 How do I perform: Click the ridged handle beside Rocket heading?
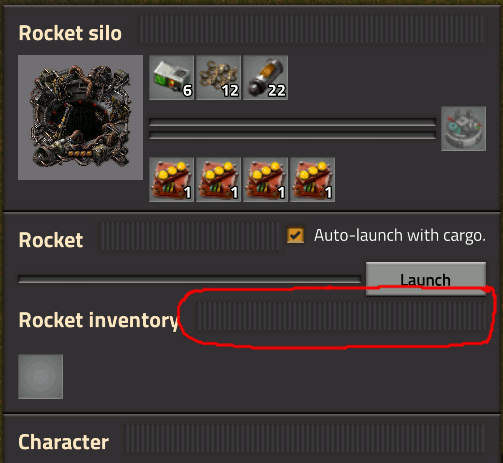(x=189, y=236)
